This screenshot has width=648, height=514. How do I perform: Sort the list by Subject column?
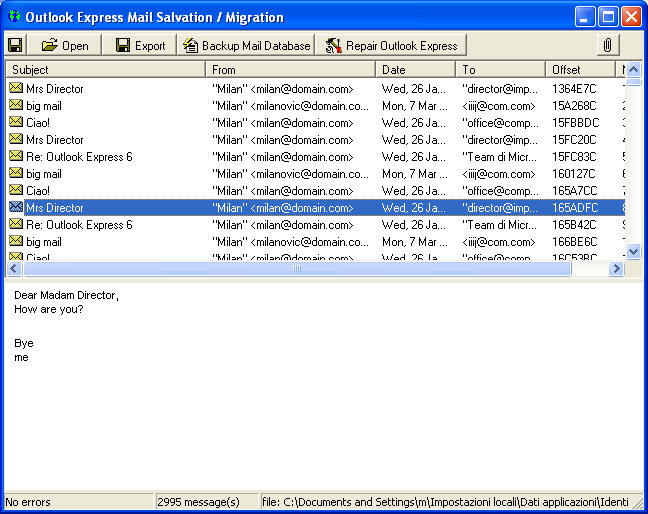[105, 69]
